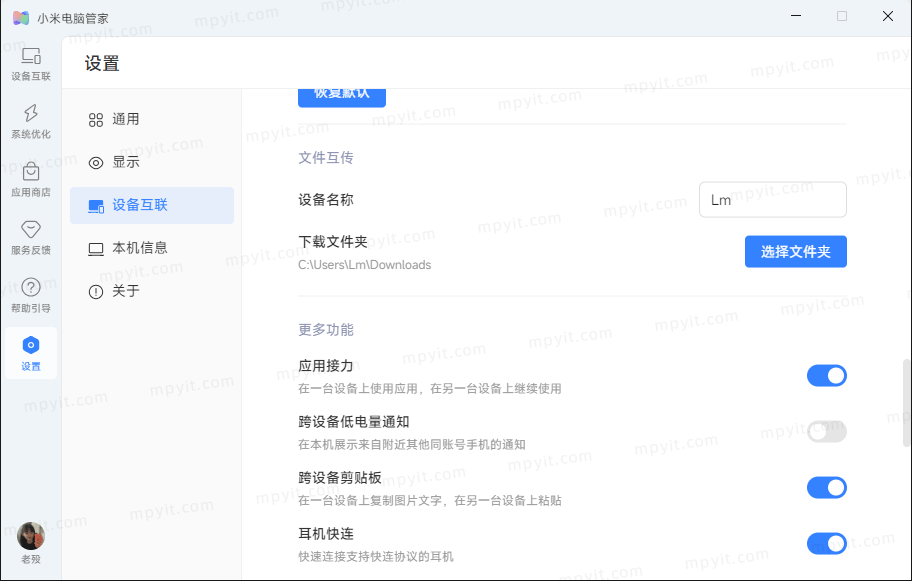Click the 更多功能 section heading
This screenshot has width=912, height=581.
[x=326, y=330]
